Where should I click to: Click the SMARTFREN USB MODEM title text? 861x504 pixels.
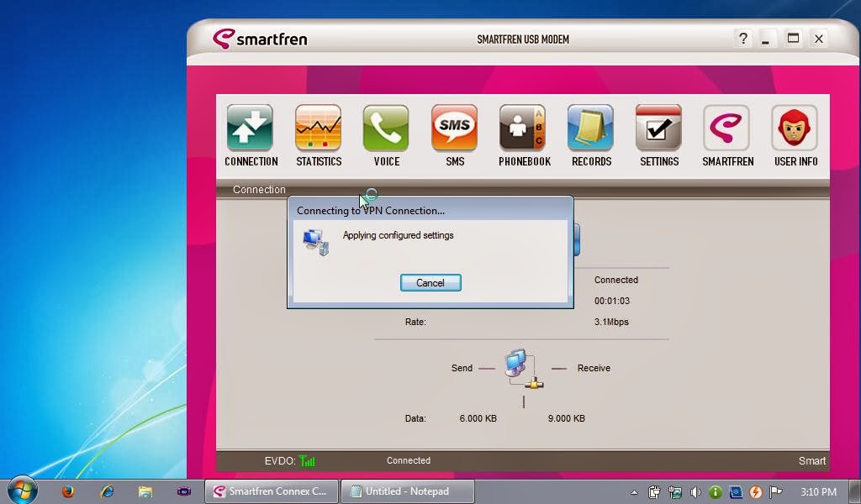pos(523,39)
